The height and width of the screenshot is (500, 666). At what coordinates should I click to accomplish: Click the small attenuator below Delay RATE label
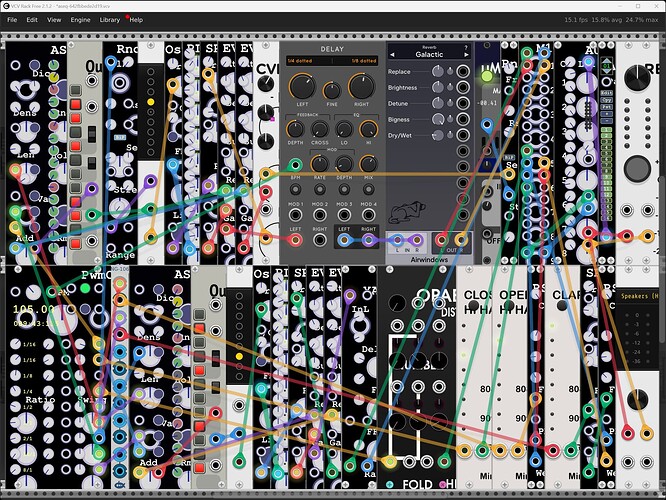319,189
